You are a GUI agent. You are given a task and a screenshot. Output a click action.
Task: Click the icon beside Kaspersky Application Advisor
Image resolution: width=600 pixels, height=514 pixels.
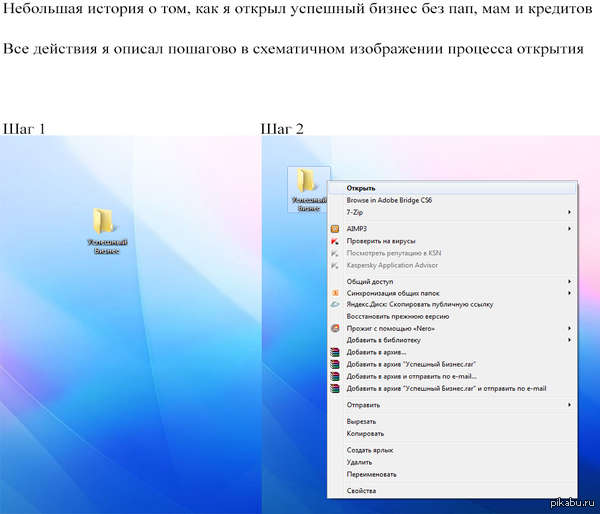click(335, 265)
